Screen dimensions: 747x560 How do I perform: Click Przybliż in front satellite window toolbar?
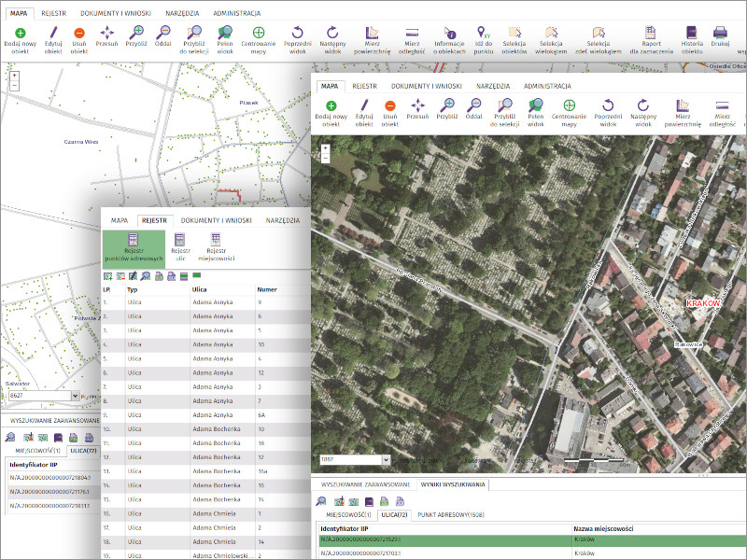[x=447, y=110]
